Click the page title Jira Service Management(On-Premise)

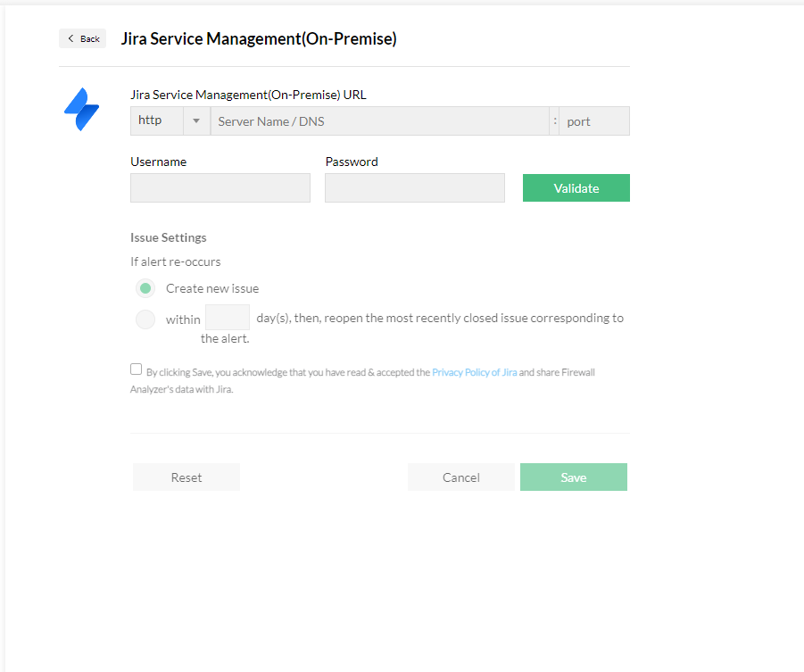[259, 39]
